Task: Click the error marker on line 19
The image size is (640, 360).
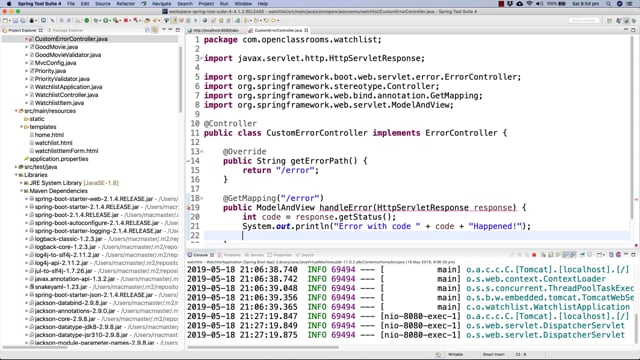Action: [189, 208]
